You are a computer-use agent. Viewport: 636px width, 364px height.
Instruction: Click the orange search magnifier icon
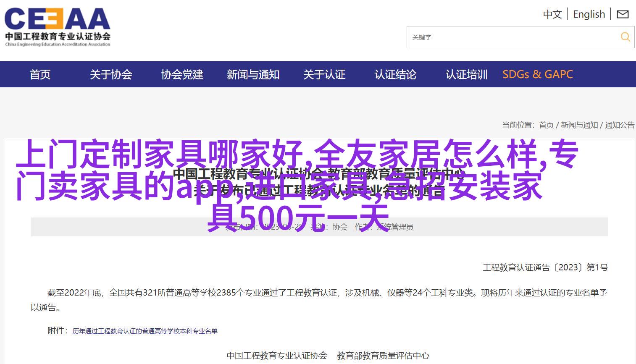(x=625, y=37)
